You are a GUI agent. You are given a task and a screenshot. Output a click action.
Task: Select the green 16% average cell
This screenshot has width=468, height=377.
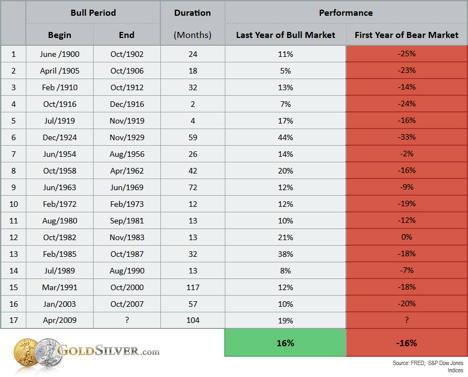click(285, 343)
